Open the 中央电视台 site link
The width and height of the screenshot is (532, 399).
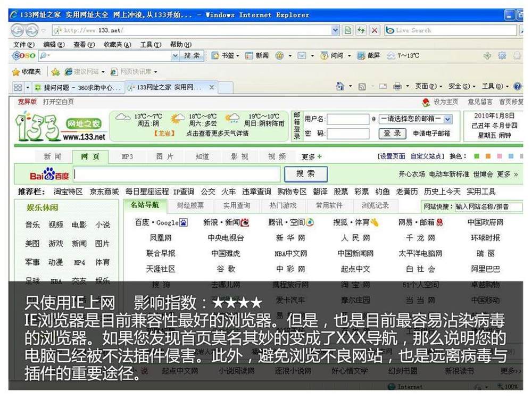click(x=226, y=238)
